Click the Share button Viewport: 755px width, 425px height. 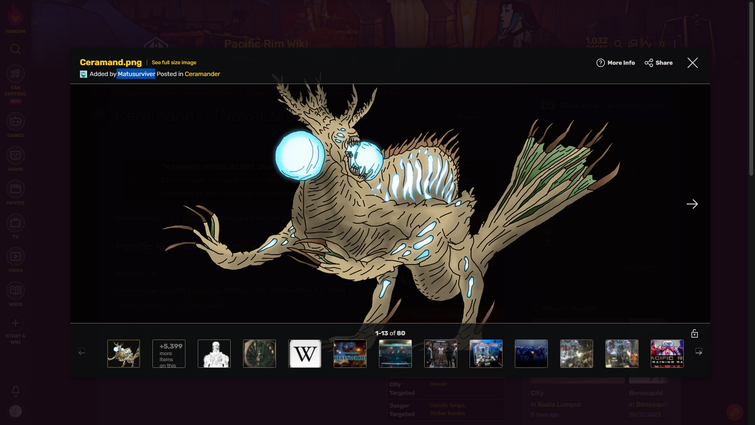click(658, 63)
